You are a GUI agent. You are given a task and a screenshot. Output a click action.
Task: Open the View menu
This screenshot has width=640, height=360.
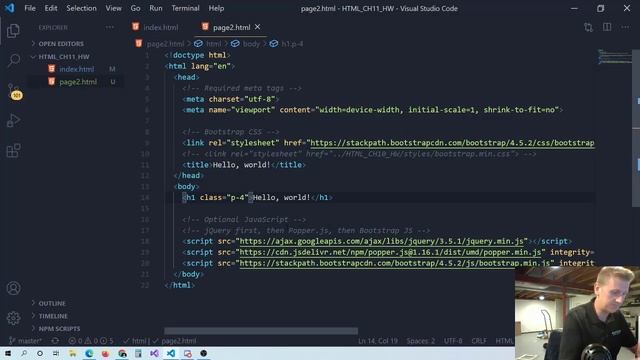113,8
